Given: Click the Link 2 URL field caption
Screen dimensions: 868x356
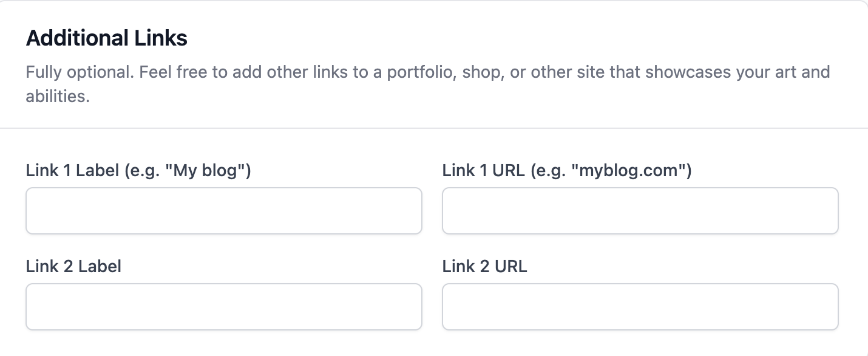Looking at the screenshot, I should pyautogui.click(x=484, y=266).
